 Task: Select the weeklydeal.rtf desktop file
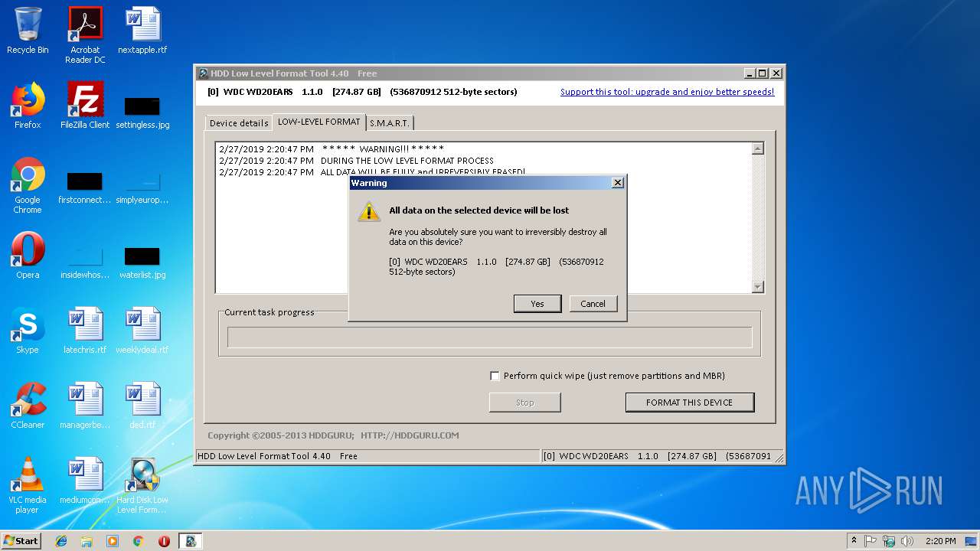[142, 331]
